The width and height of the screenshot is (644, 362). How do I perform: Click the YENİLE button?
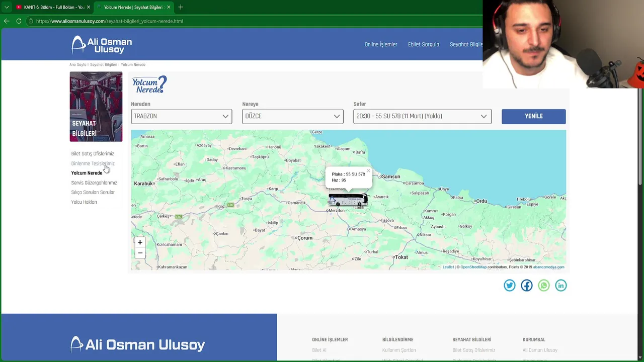[x=534, y=116]
